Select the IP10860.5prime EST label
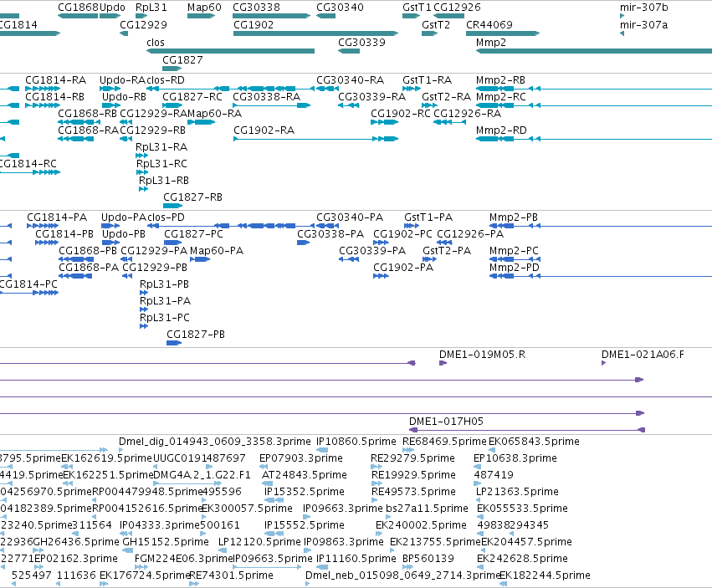 [x=356, y=442]
